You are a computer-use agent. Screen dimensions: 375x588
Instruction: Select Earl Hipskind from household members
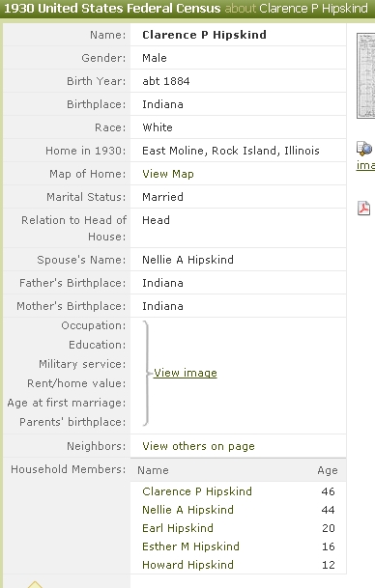178,528
